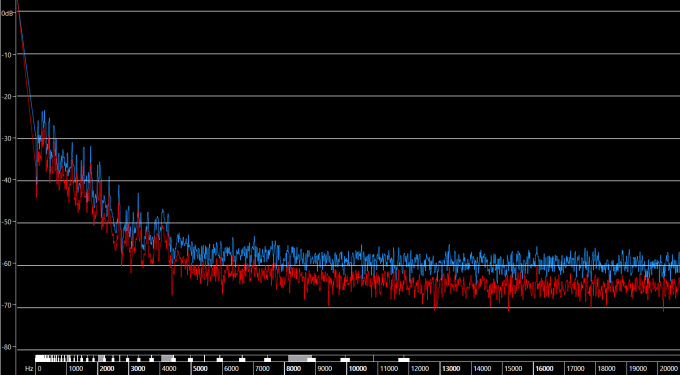Image resolution: width=680 pixels, height=375 pixels.
Task: Click white key marker above 10000 Hz
Action: [345, 359]
